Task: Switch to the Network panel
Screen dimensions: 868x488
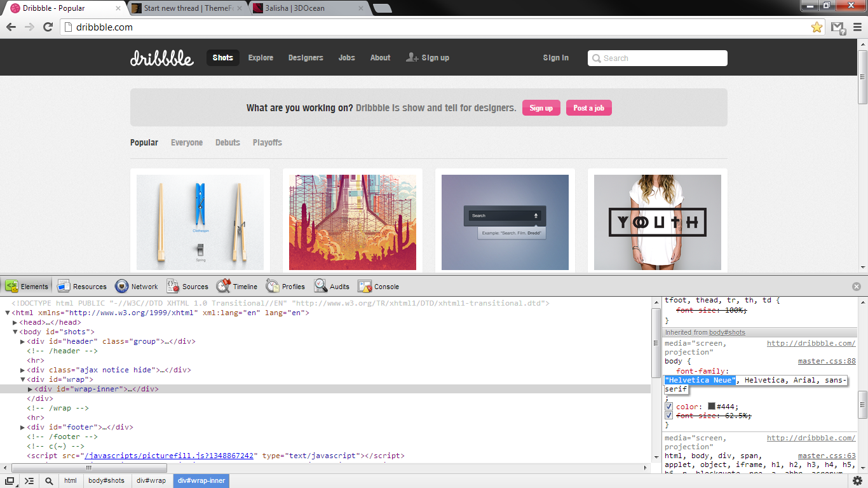Action: pos(136,287)
